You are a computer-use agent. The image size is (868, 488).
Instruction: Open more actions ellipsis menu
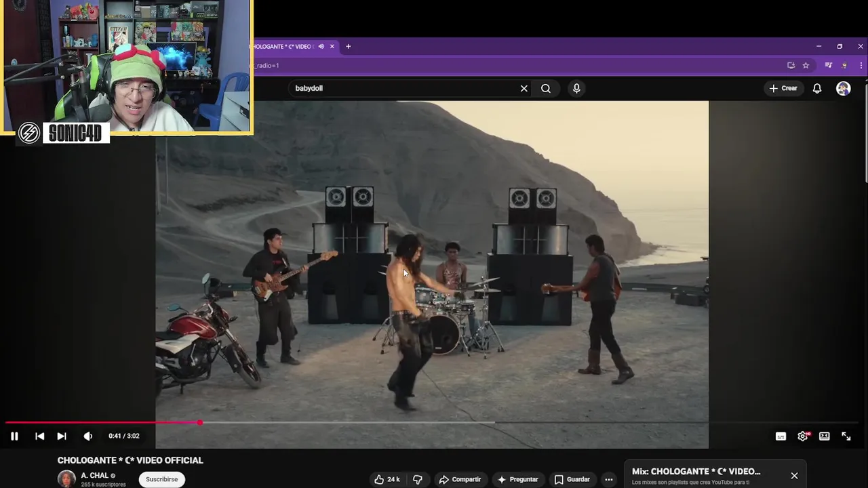(x=609, y=479)
